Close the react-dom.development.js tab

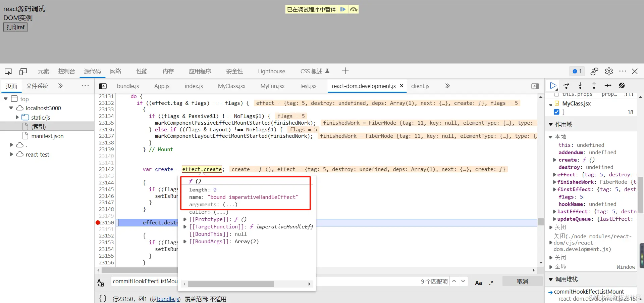click(401, 86)
